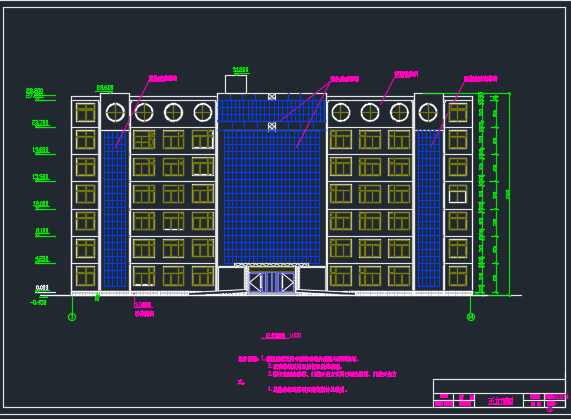Select the magenta two-line label below the ground line

point(144,309)
